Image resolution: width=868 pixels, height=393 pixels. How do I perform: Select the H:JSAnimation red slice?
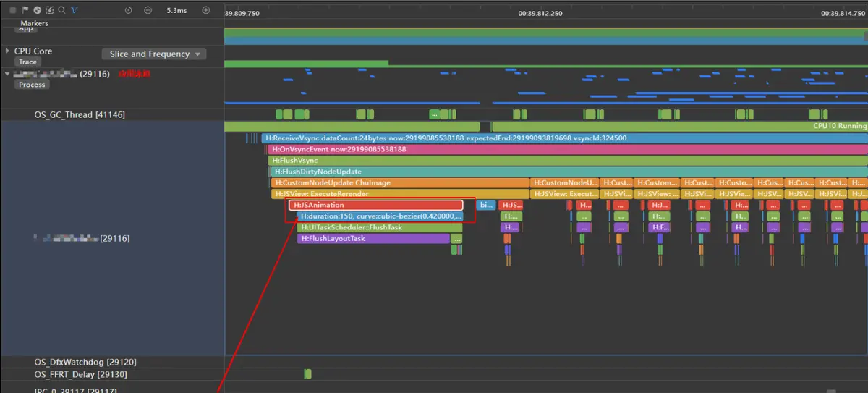[375, 205]
